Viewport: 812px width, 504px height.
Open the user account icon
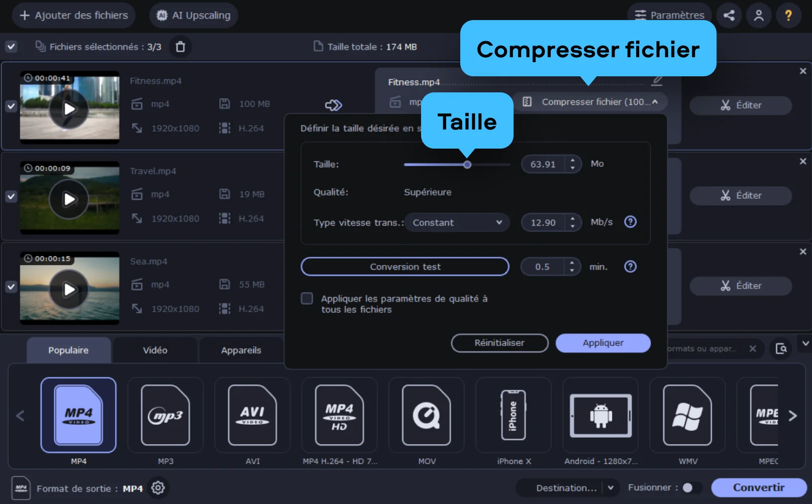pyautogui.click(x=759, y=16)
